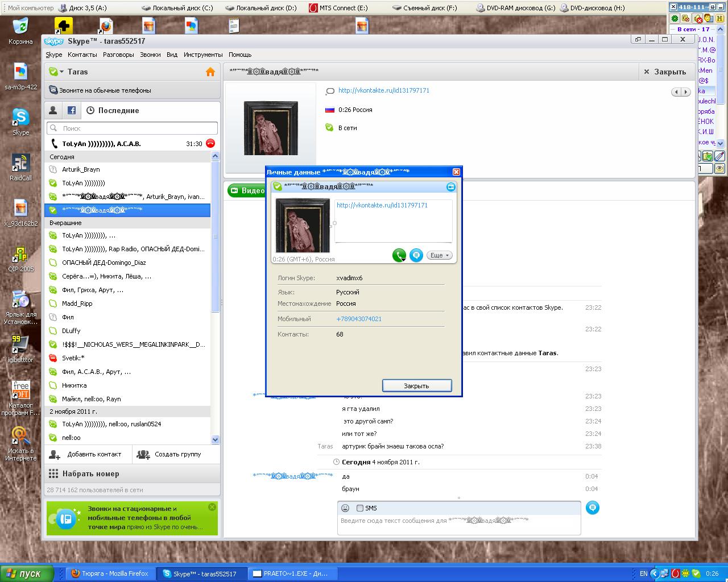This screenshot has width=728, height=582.
Task: Open the emoticon picker in message box
Action: pyautogui.click(x=345, y=508)
